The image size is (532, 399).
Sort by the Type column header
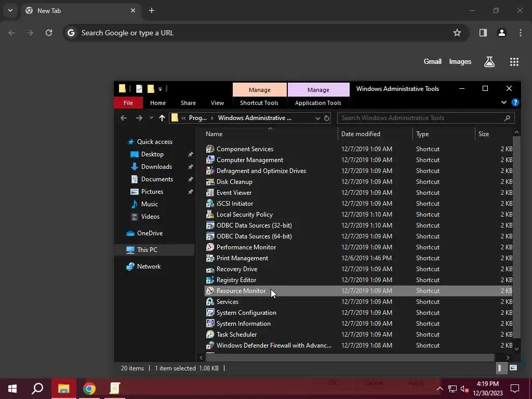tap(444, 134)
